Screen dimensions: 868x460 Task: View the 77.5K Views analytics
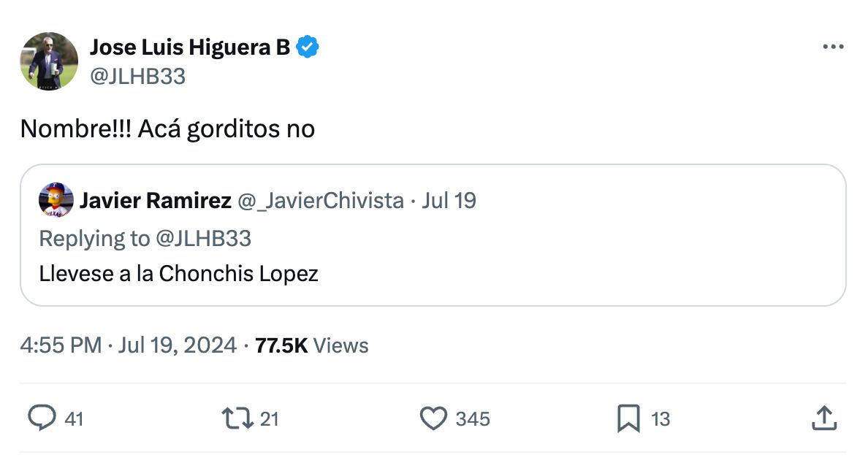(312, 345)
